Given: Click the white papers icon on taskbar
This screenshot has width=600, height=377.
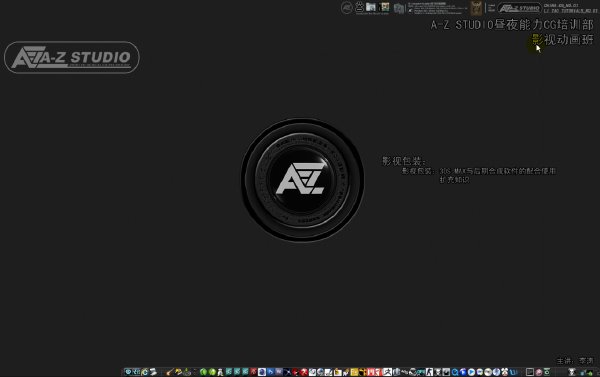Looking at the screenshot, I should [x=154, y=372].
